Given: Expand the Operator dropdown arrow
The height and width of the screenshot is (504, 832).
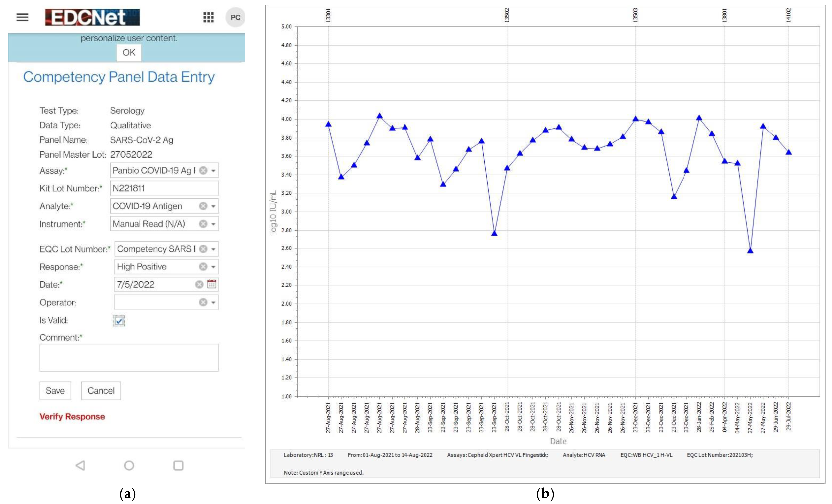Looking at the screenshot, I should 213,303.
